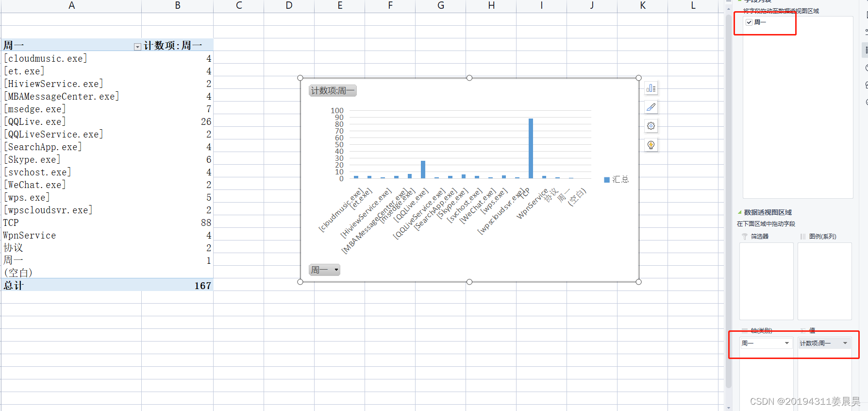Select the TCP row label cell
Image resolution: width=868 pixels, height=411 pixels.
coord(71,223)
